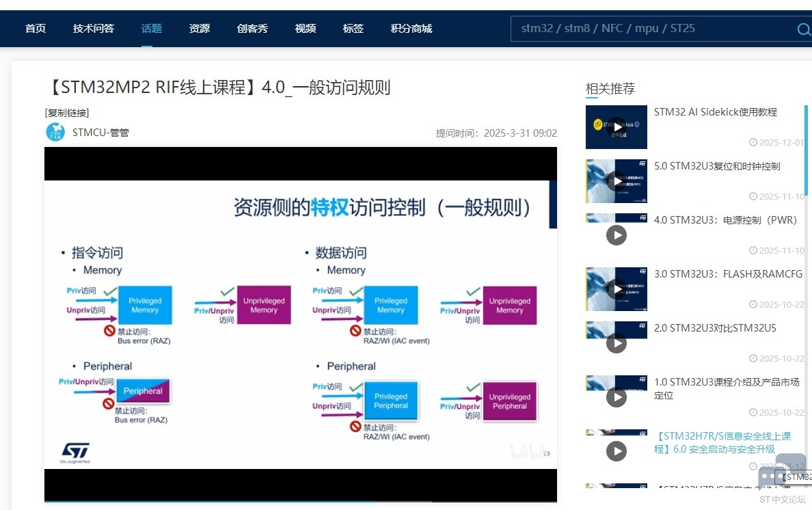Open 视频 navigation item

coord(306,29)
